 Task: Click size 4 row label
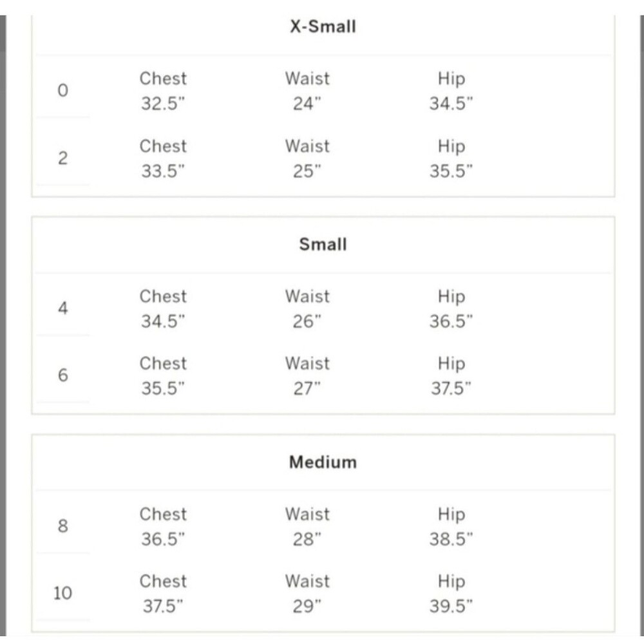62,308
